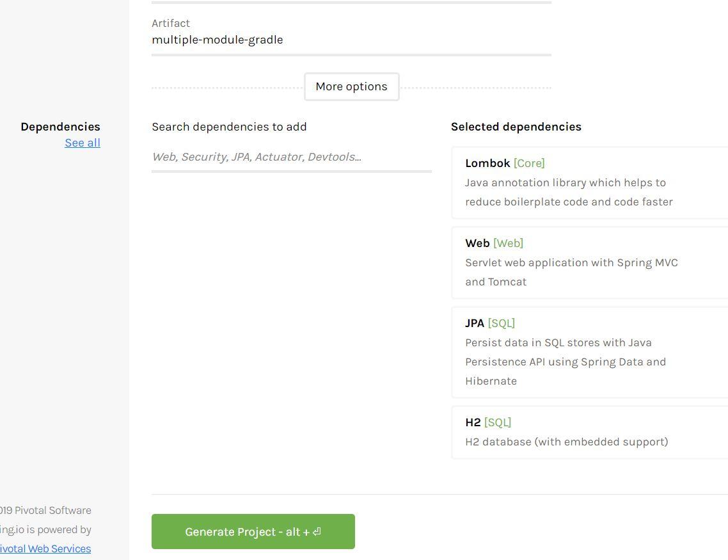Click the Selected dependencies heading

tap(516, 127)
